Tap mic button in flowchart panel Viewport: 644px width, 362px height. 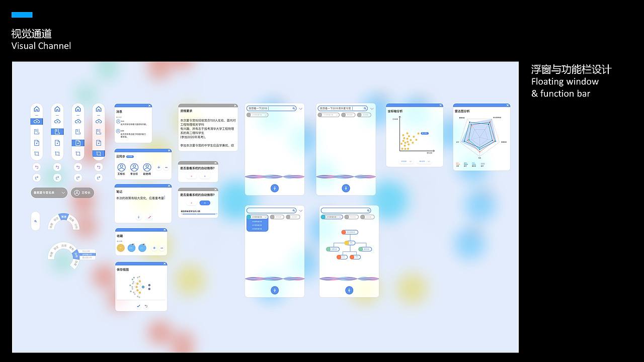point(349,290)
